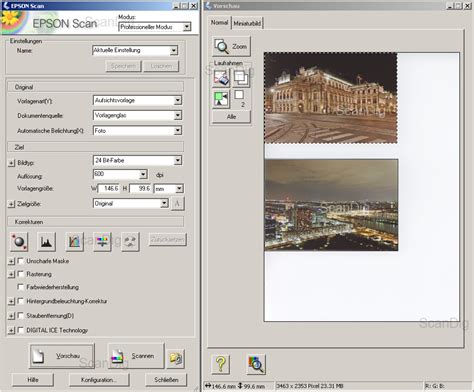The height and width of the screenshot is (392, 474).
Task: Click the duplicate marquee icon
Action: tap(241, 78)
